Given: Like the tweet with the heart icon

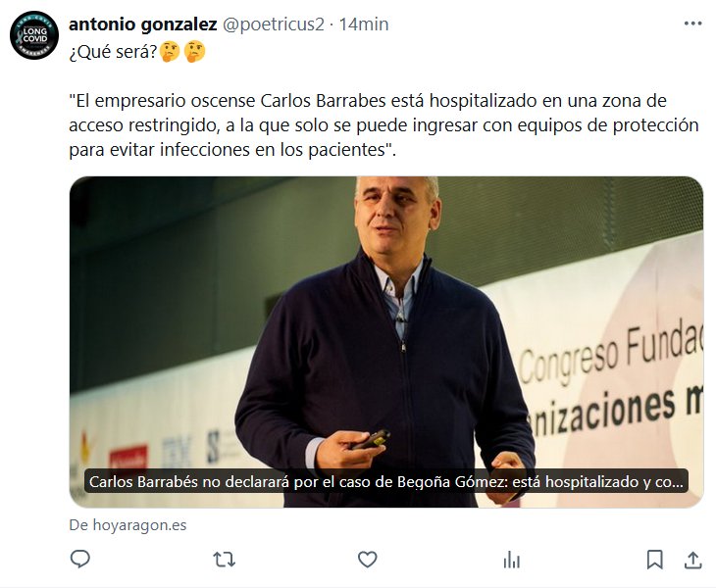Looking at the screenshot, I should tap(367, 560).
